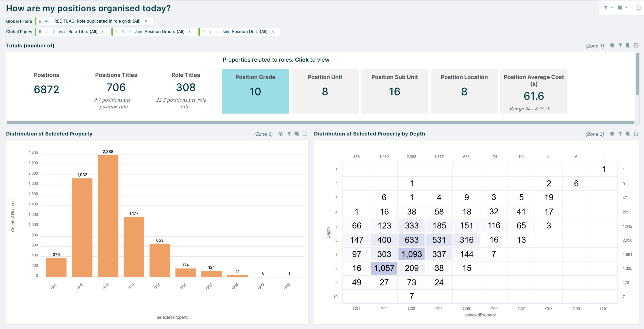The width and height of the screenshot is (644, 329).
Task: Click the Role Titles value 308
Action: coord(186,87)
